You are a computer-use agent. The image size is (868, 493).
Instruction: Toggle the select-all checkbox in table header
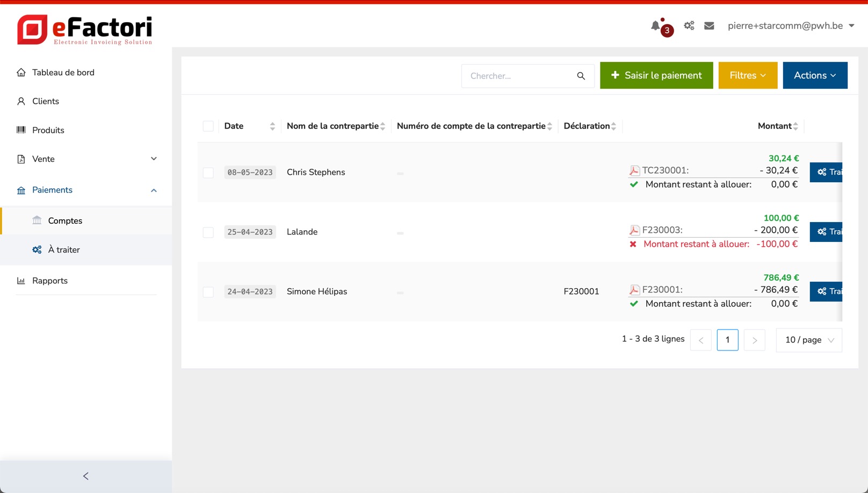pyautogui.click(x=208, y=126)
